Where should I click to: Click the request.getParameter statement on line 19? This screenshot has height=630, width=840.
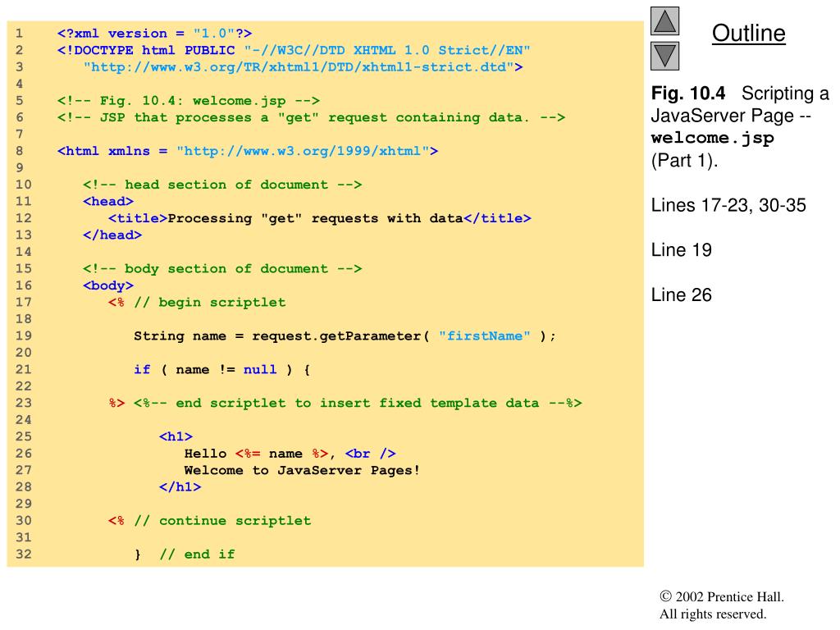click(345, 336)
